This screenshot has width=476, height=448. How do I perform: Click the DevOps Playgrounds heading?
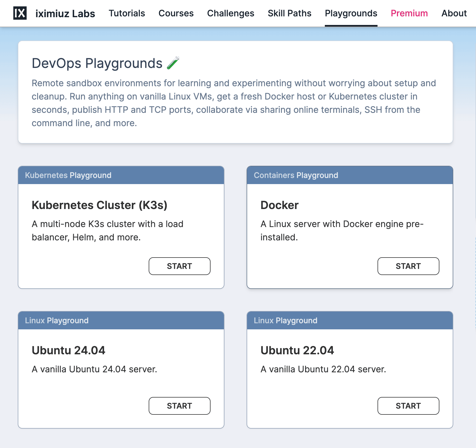pyautogui.click(x=97, y=63)
